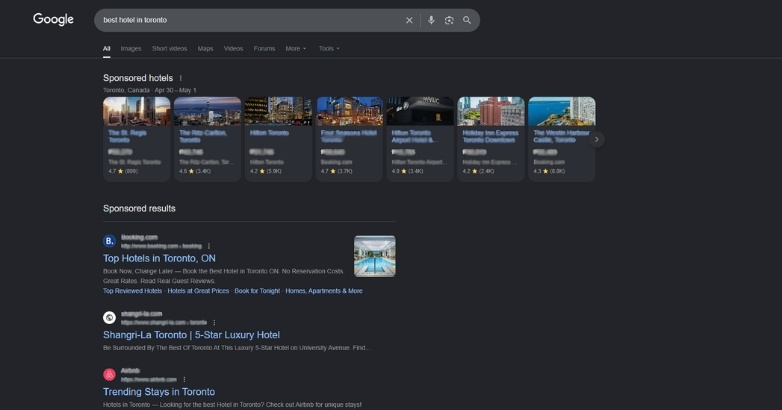This screenshot has width=782, height=410.
Task: Open more options for Booking.com ad
Action: (209, 246)
